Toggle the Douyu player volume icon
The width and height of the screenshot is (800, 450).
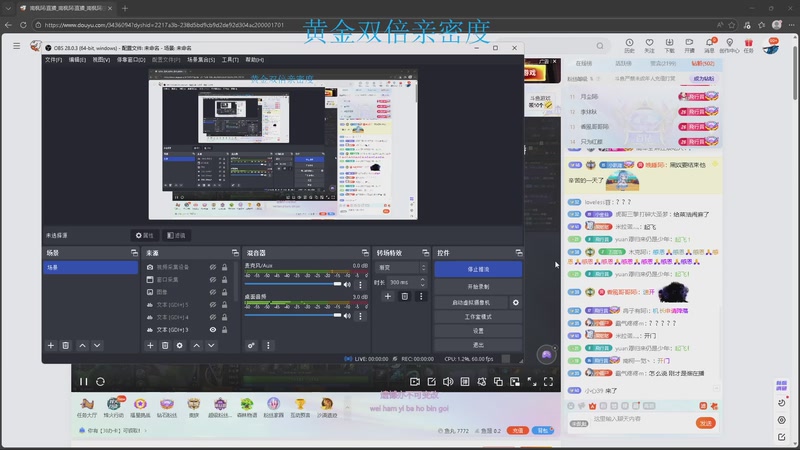click(448, 382)
